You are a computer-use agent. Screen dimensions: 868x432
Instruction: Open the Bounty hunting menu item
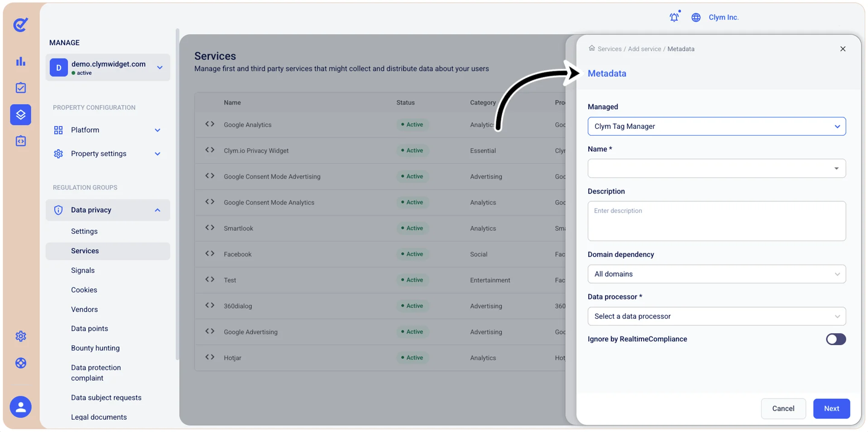pyautogui.click(x=96, y=348)
